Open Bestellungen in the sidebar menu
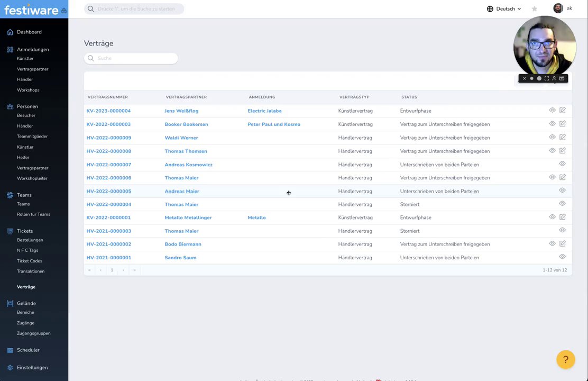The height and width of the screenshot is (381, 588). tap(30, 240)
